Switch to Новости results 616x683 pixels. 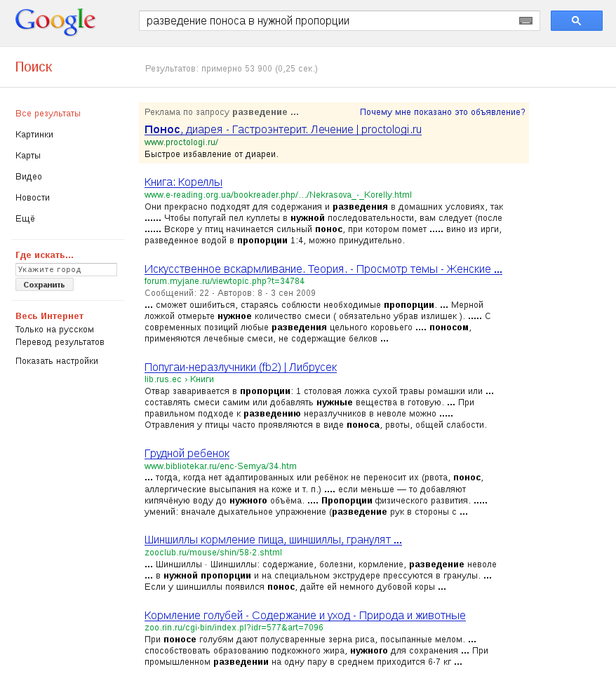tap(32, 198)
